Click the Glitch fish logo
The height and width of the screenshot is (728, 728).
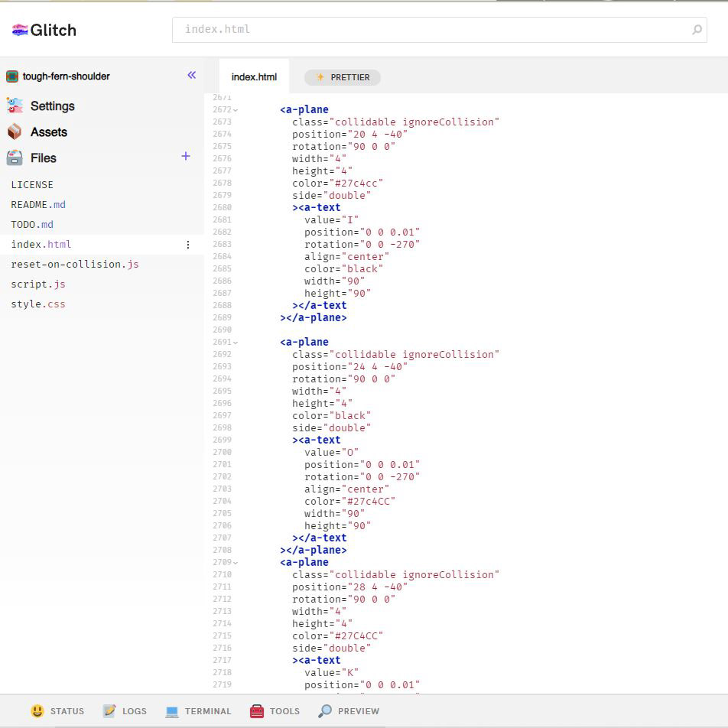[x=20, y=30]
